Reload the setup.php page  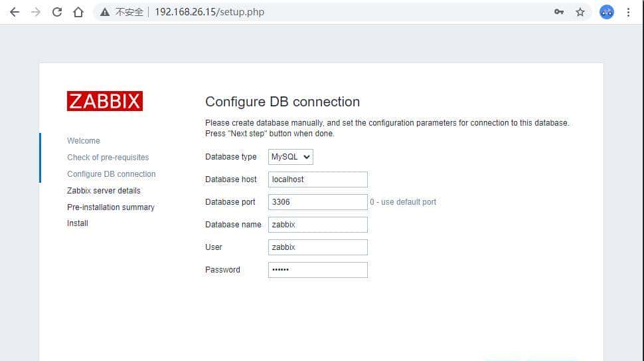(57, 12)
